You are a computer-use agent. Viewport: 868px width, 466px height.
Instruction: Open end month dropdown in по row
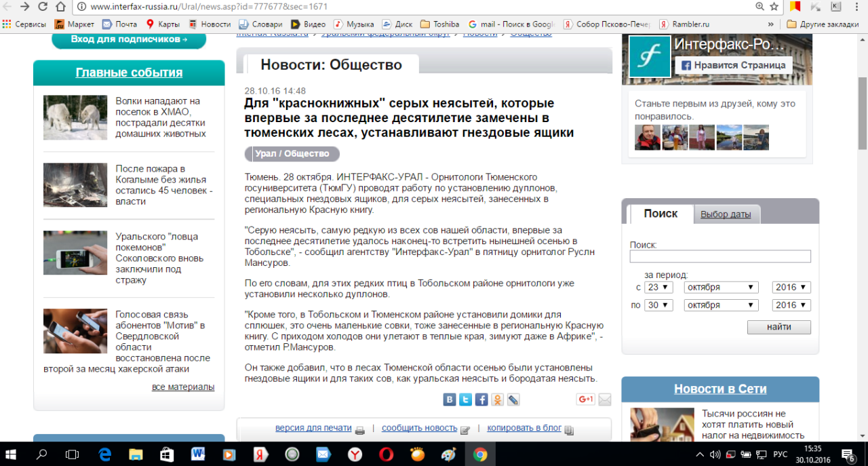click(722, 305)
